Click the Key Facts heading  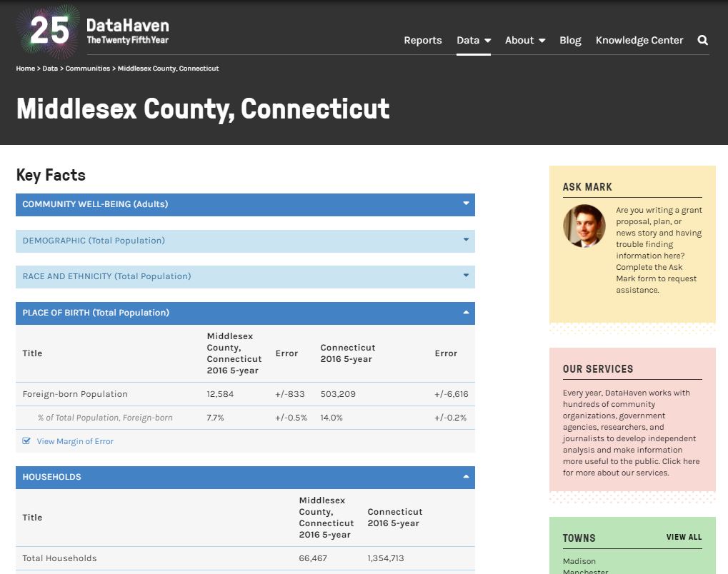click(x=51, y=175)
